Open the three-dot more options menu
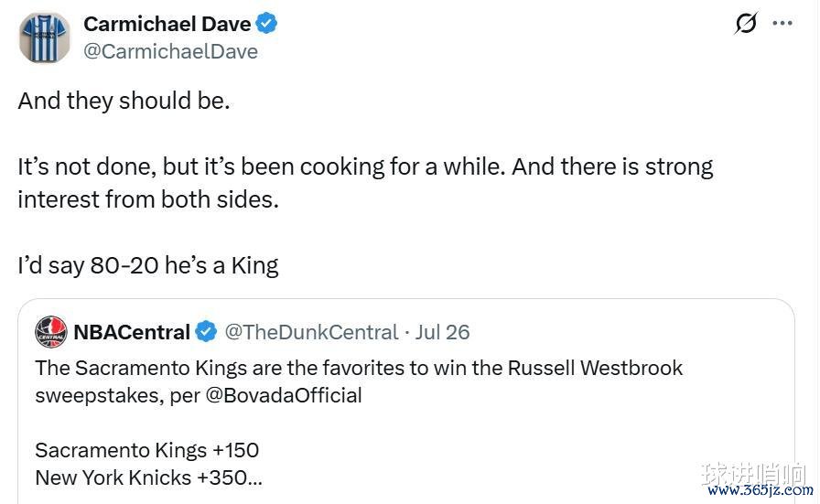 pos(782,24)
